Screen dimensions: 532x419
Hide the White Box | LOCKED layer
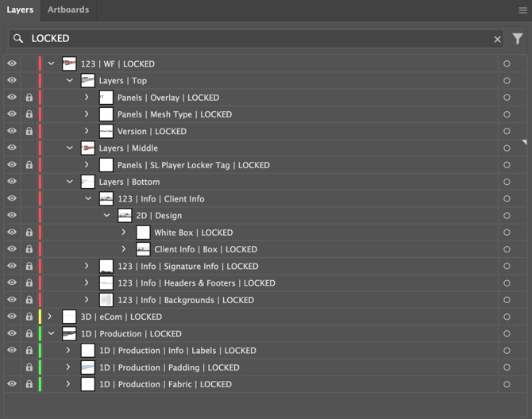pos(12,233)
